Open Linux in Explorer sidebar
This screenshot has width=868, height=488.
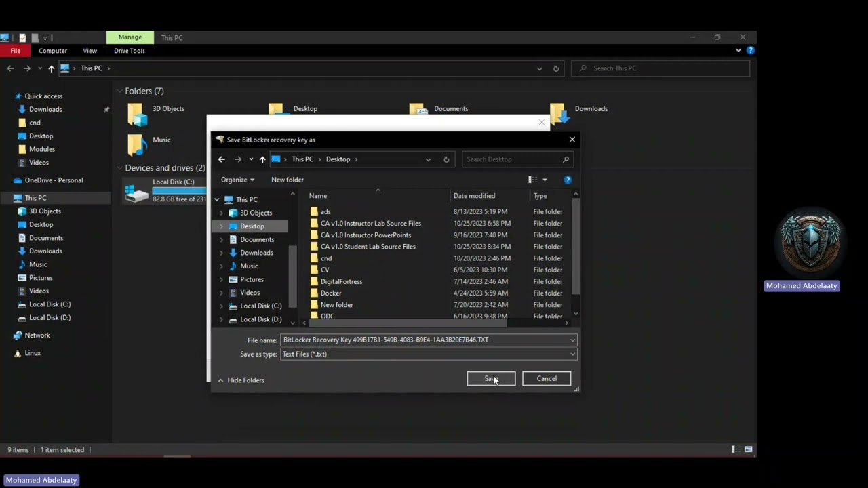[33, 353]
